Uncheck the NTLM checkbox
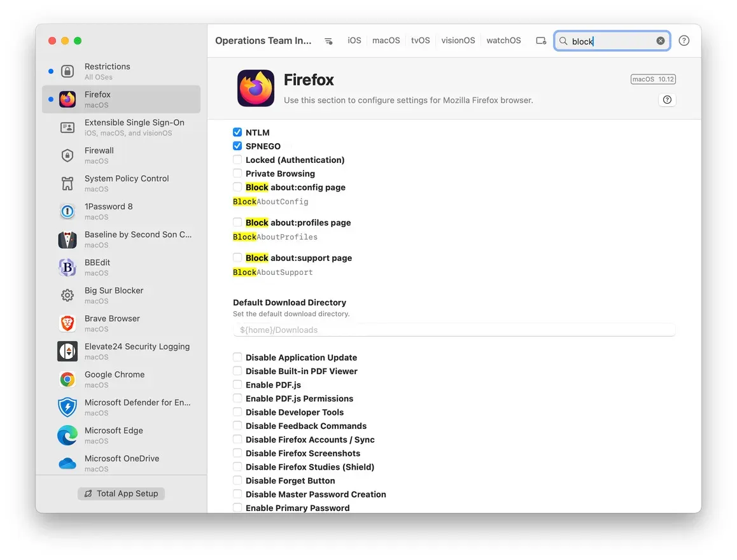The height and width of the screenshot is (560, 737). (237, 132)
